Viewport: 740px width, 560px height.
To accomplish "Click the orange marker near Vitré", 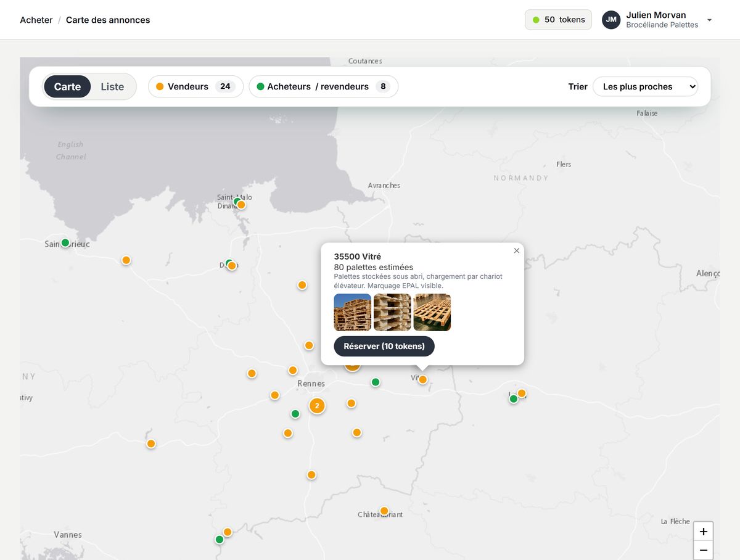I will point(422,379).
